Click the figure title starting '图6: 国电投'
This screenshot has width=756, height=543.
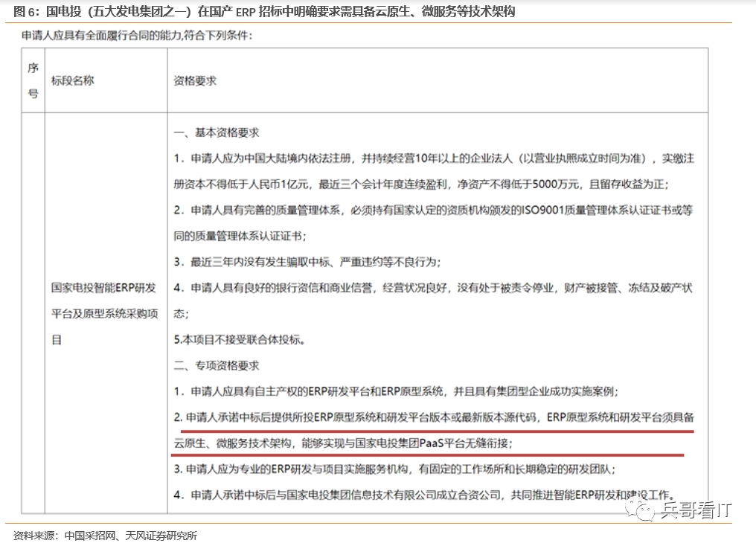[x=264, y=11]
